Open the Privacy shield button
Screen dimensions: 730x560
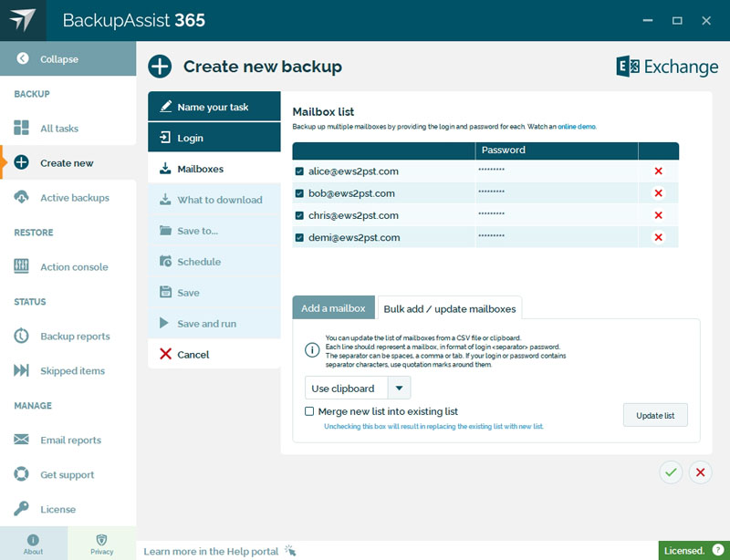pos(101,544)
